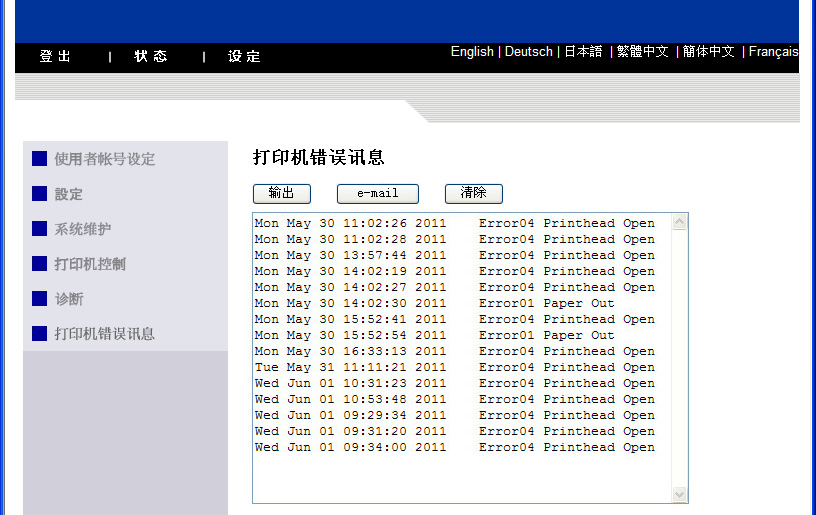Switch language to Deutsch
This screenshot has width=816, height=515.
coord(528,52)
